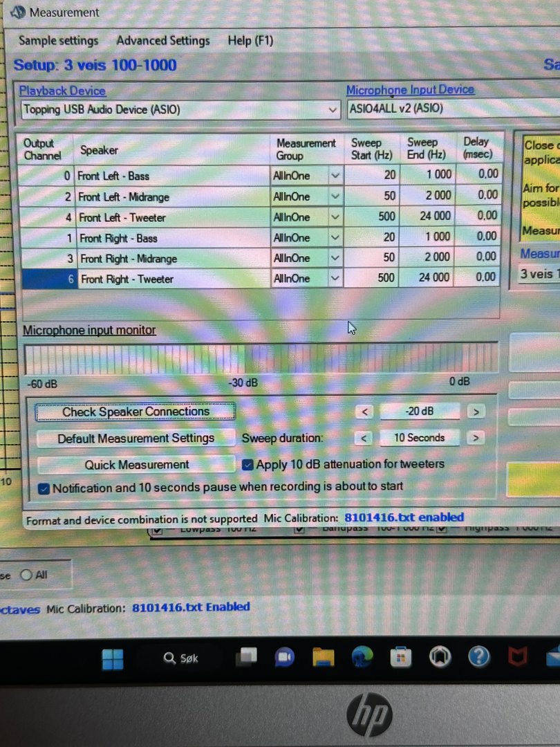Image resolution: width=560 pixels, height=747 pixels.
Task: Click Delay value for Front Left - Midrange
Action: 478,194
